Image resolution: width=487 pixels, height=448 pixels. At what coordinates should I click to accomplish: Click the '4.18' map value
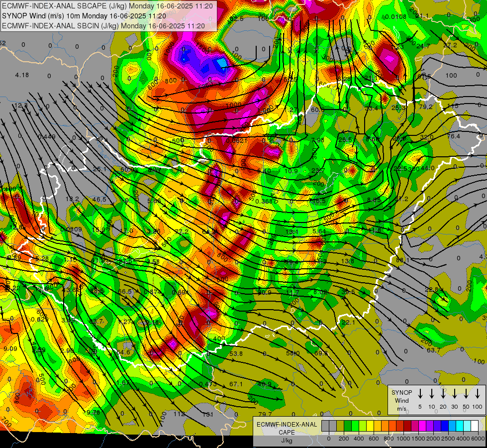click(x=22, y=75)
